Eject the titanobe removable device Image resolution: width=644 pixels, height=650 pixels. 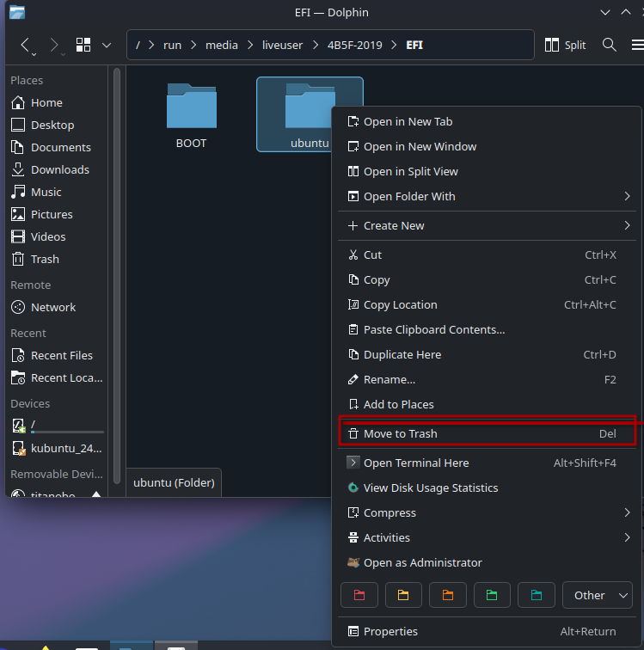coord(96,495)
